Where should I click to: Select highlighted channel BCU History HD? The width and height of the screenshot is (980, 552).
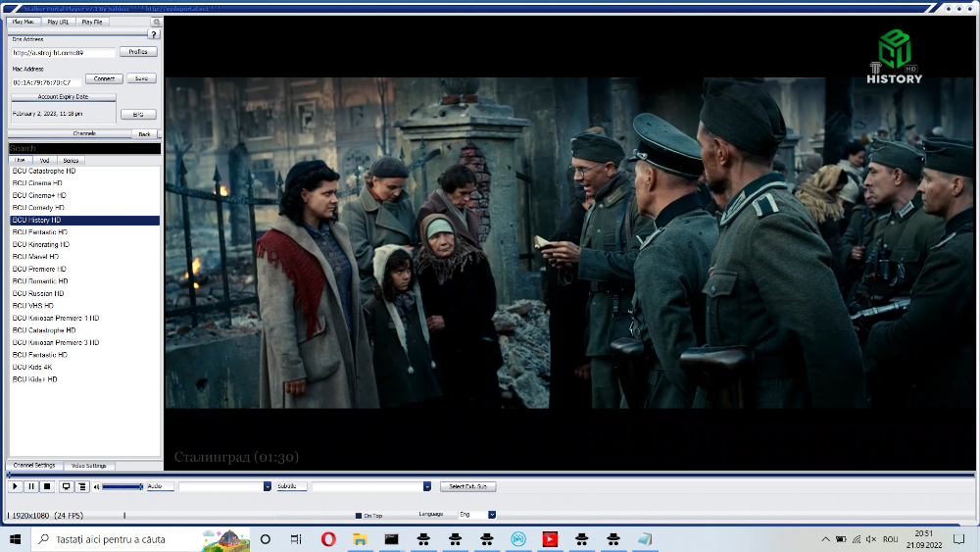click(84, 220)
